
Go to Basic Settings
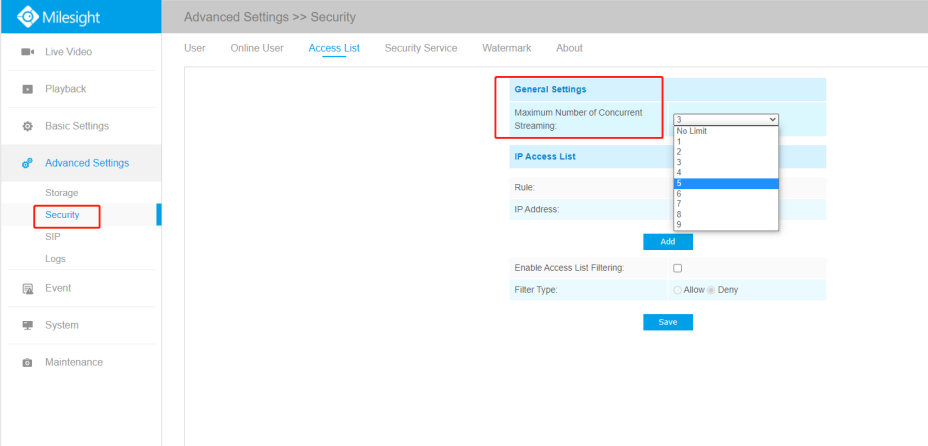77,126
